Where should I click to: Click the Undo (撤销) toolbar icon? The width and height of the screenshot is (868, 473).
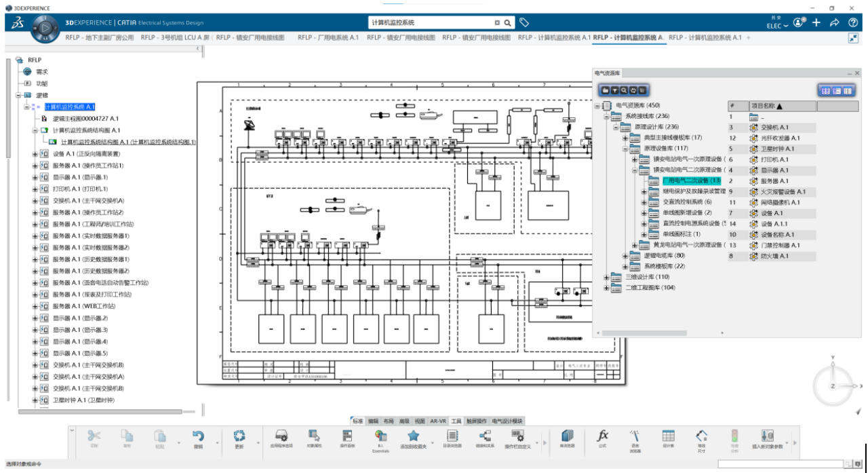click(x=198, y=436)
